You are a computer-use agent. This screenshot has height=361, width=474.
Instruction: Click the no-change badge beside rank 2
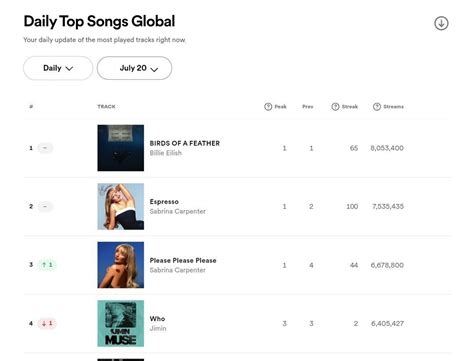(x=45, y=206)
